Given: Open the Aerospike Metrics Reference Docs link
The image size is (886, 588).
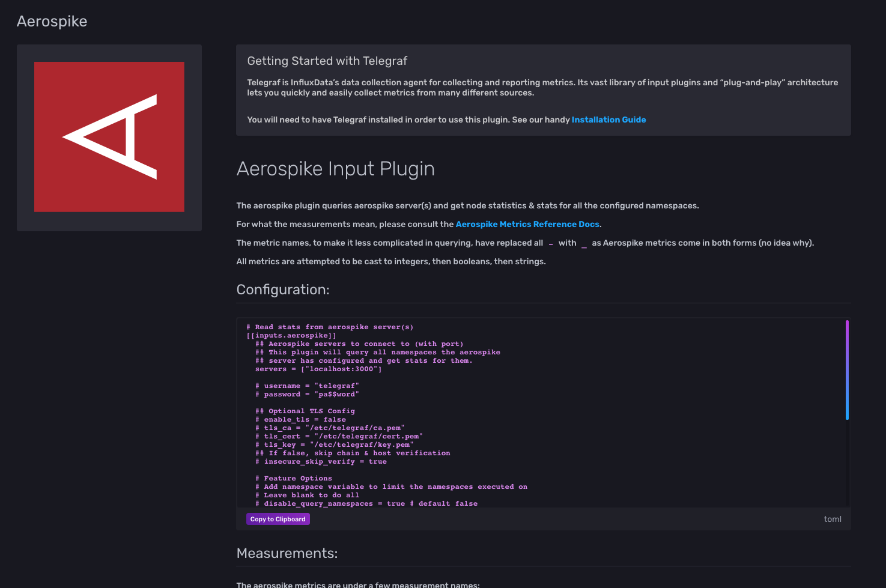Looking at the screenshot, I should click(x=527, y=223).
